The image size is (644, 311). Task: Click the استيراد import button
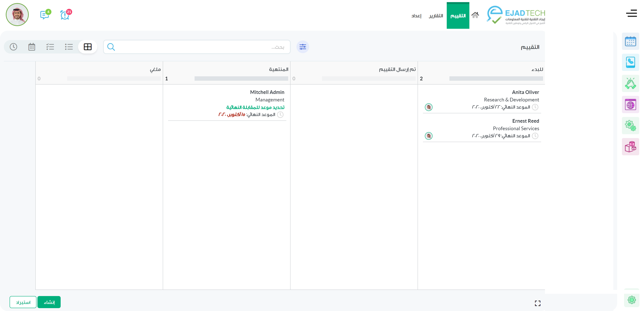(23, 302)
